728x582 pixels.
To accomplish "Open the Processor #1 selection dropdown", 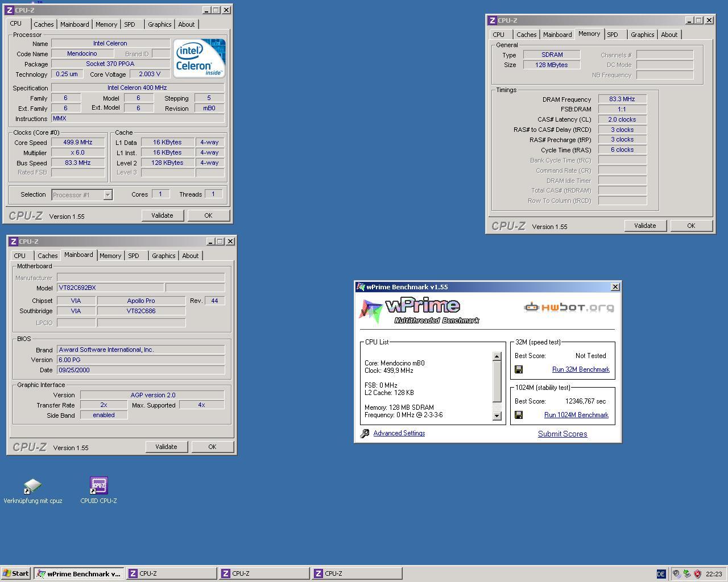I will (107, 195).
